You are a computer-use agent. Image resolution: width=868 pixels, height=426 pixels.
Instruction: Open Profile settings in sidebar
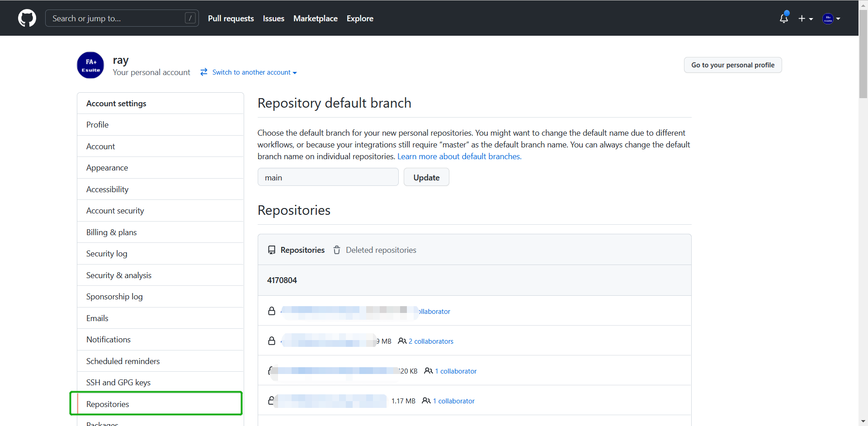tap(160, 125)
